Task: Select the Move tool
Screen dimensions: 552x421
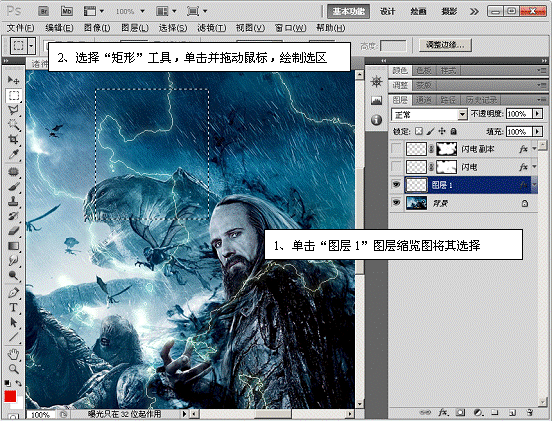Action: coord(13,80)
